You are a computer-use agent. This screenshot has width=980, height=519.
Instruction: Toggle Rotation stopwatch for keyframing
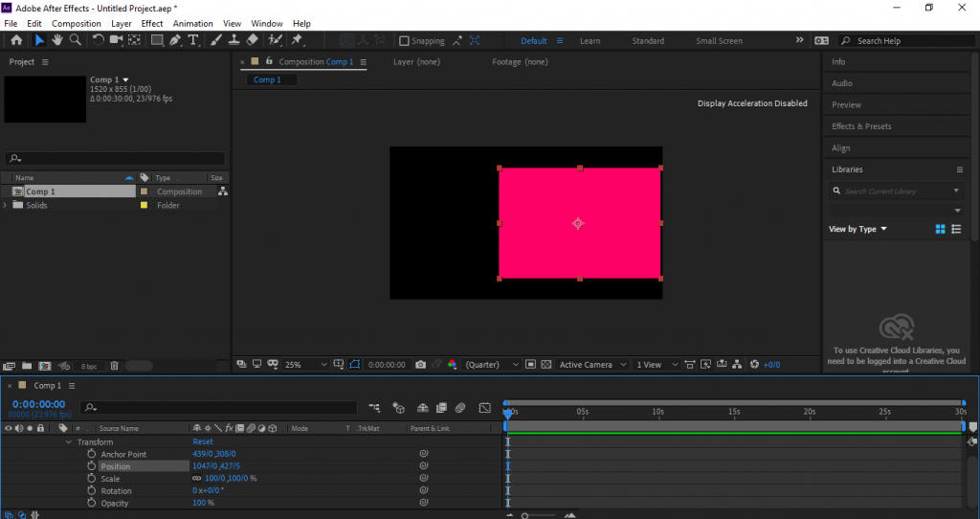[91, 491]
